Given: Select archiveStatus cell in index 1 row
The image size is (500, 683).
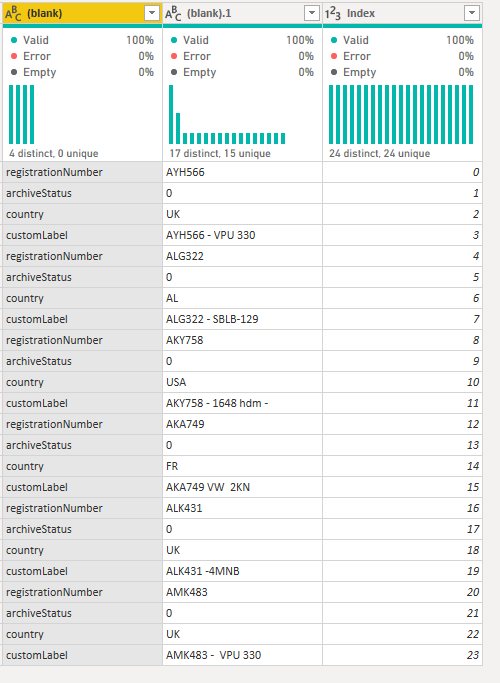Looking at the screenshot, I should (x=82, y=193).
